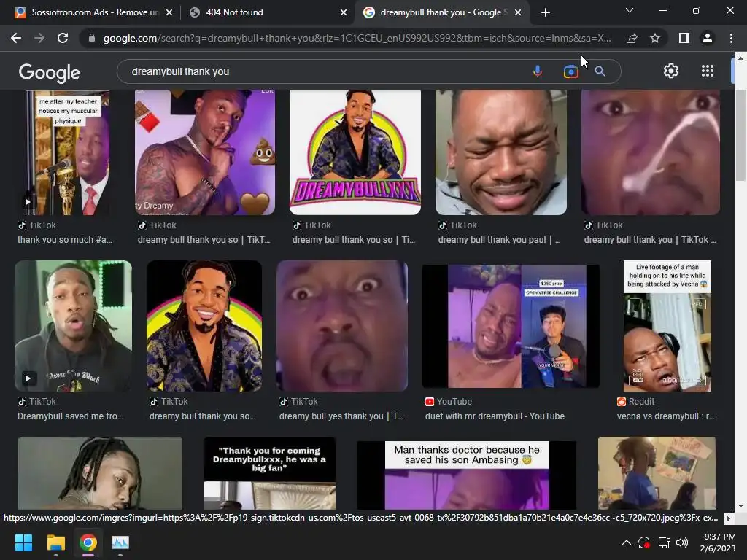Screen dimensions: 747x560
Task: Open clock showing 9:37 PM
Action: 718,542
